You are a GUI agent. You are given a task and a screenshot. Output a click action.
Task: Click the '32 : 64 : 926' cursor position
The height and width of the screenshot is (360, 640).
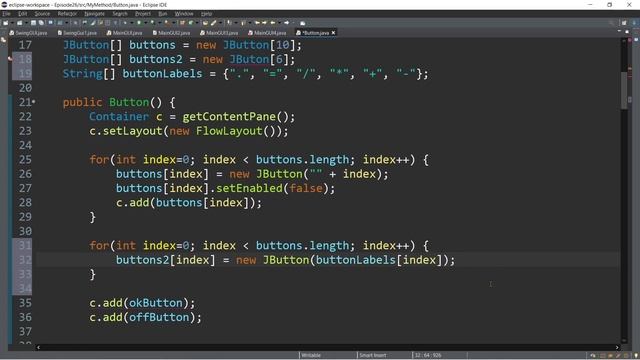[x=428, y=355]
